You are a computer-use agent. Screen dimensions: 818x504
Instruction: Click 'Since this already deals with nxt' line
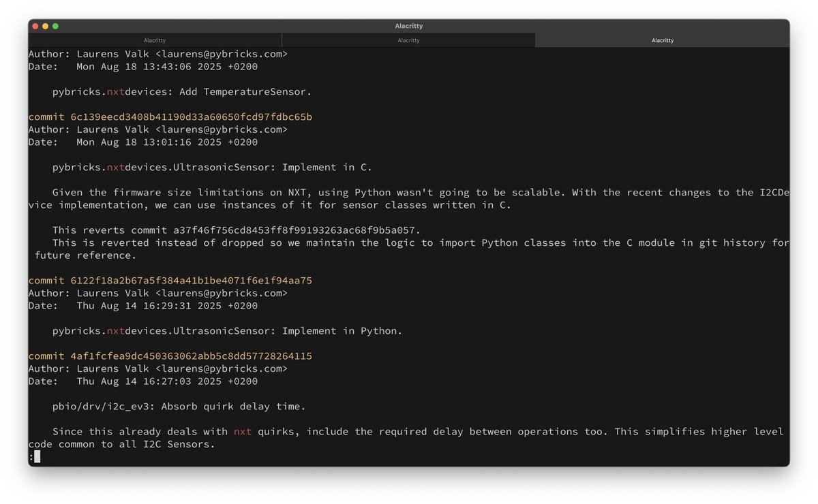pyautogui.click(x=418, y=432)
